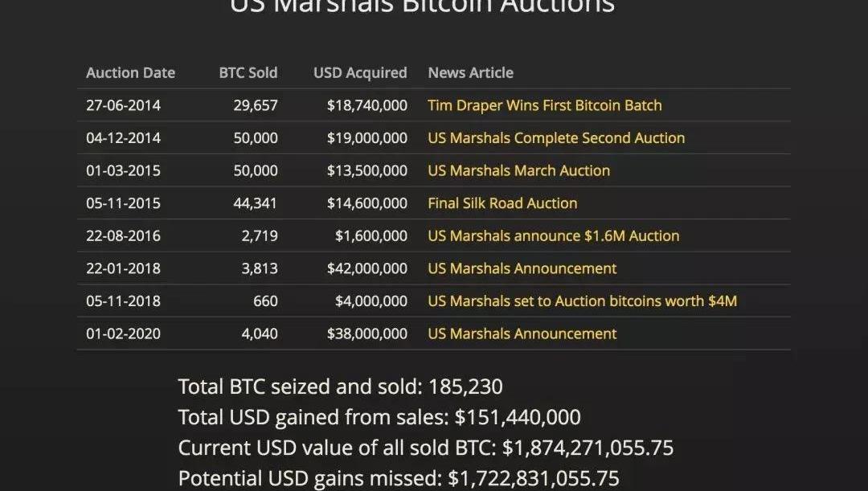Open the Tim Draper Wins First Bitcoin Batch article
The height and width of the screenshot is (491, 868).
pos(544,105)
